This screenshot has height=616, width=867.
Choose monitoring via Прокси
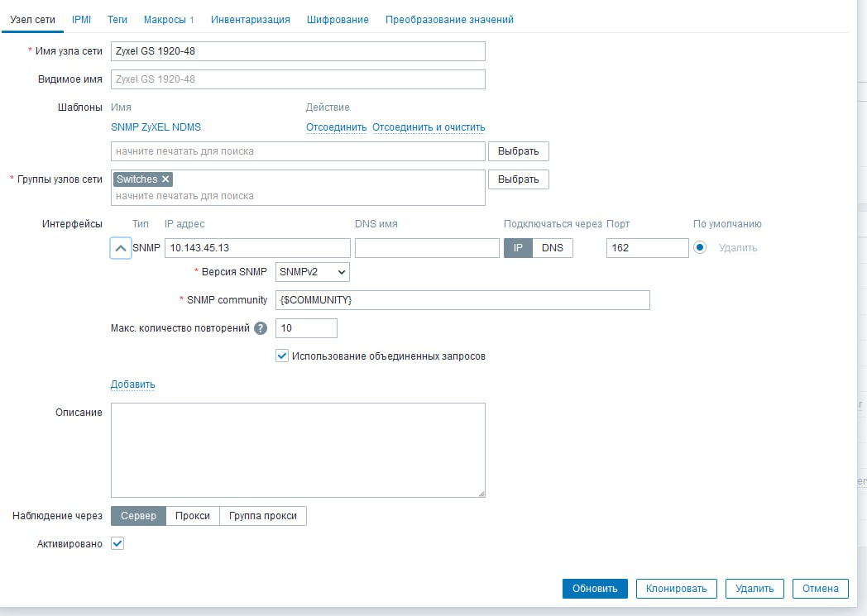pyautogui.click(x=193, y=515)
